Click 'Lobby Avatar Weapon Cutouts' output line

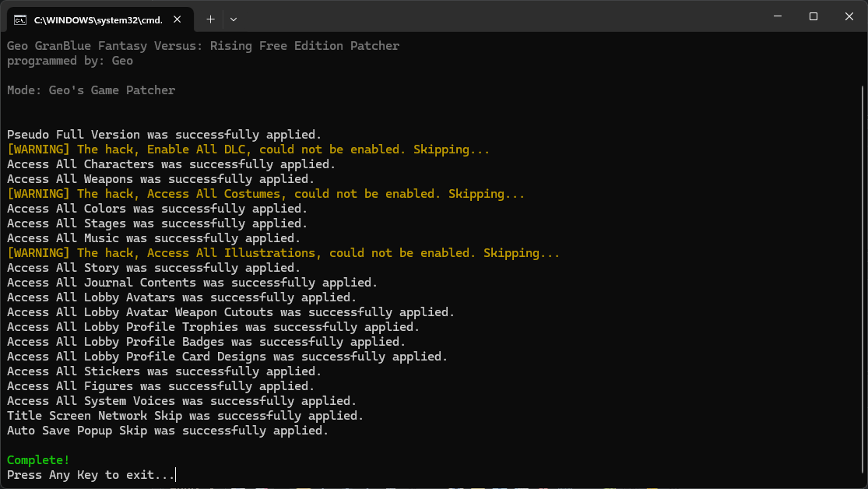[231, 312]
